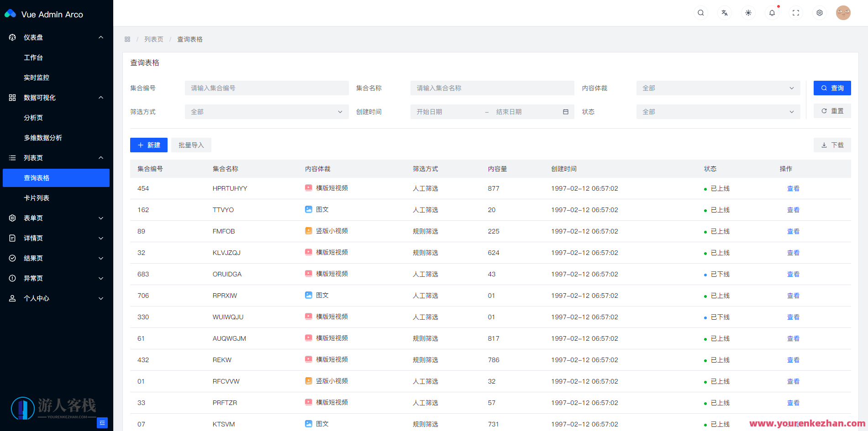Select 卡片列表 in the sidebar menu
The width and height of the screenshot is (868, 431).
tap(37, 197)
